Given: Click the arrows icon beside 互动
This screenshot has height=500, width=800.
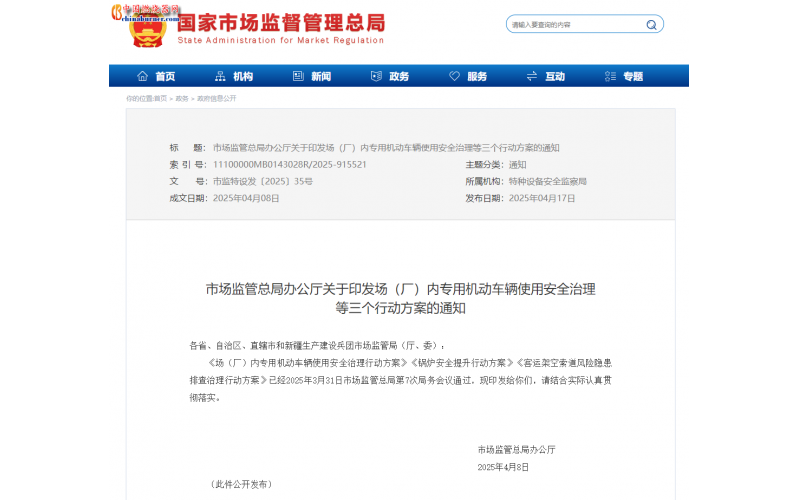Looking at the screenshot, I should 532,76.
